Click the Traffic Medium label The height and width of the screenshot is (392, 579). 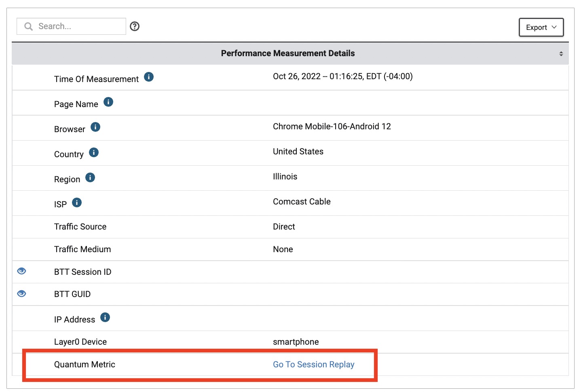(x=82, y=249)
